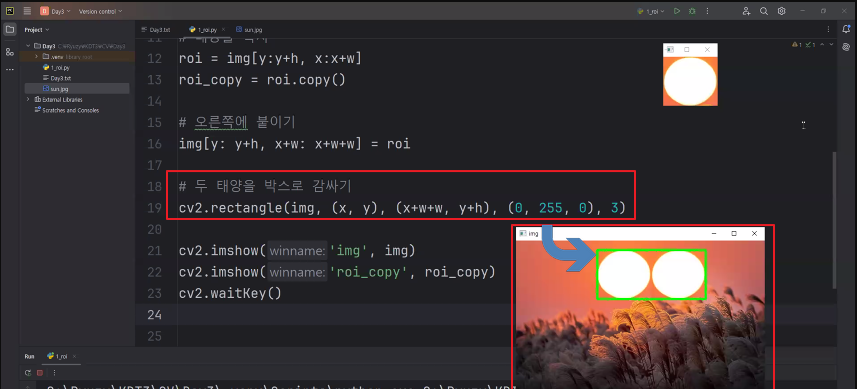Click the img window title icon
The width and height of the screenshot is (857, 389).
coord(523,233)
